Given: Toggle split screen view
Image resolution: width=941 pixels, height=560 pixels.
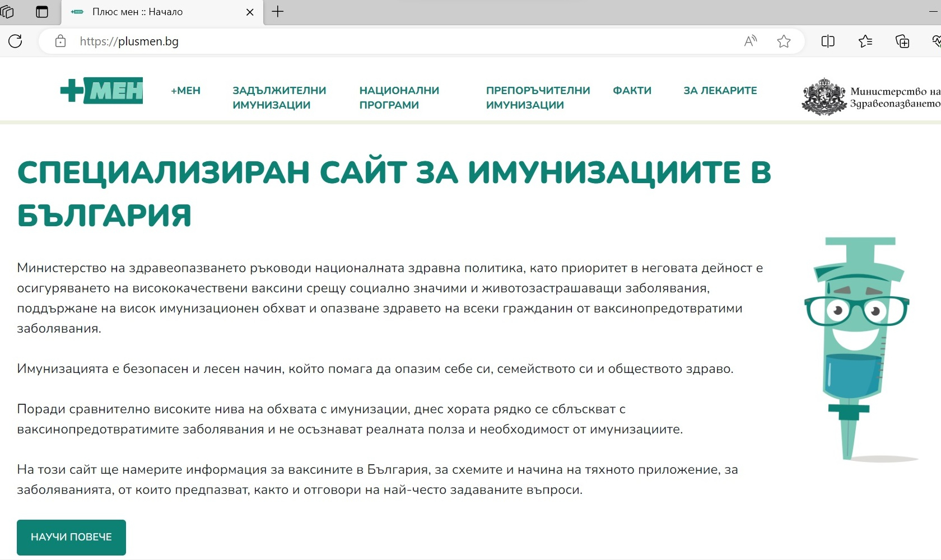Looking at the screenshot, I should click(x=828, y=41).
